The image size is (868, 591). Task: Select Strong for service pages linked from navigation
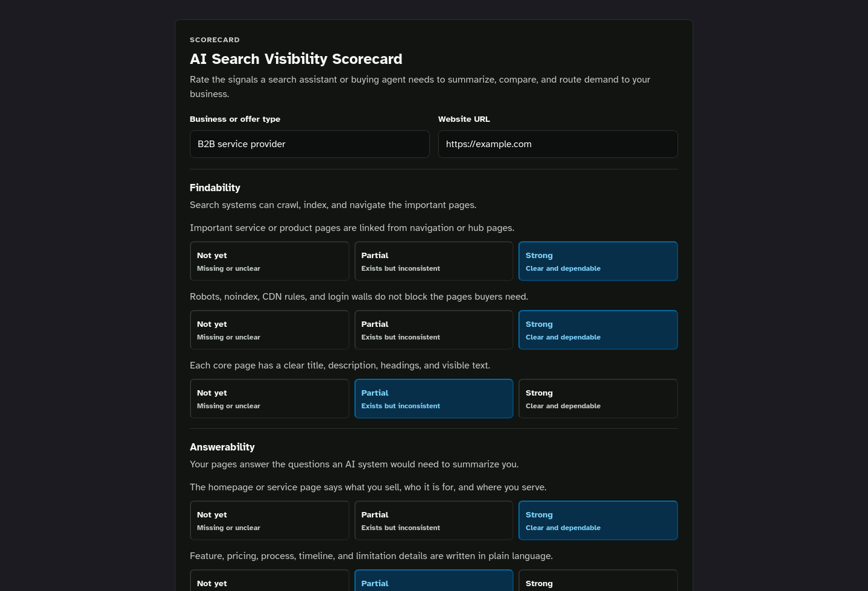pyautogui.click(x=598, y=261)
